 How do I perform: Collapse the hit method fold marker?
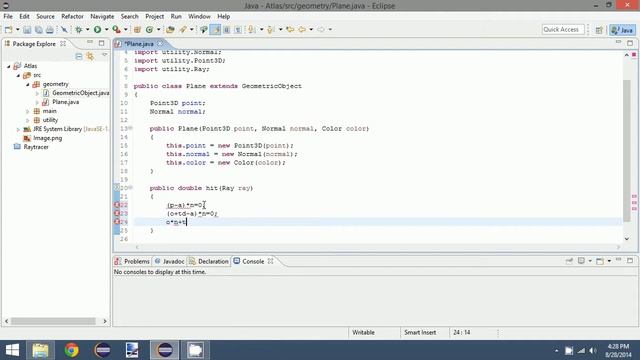coord(131,187)
